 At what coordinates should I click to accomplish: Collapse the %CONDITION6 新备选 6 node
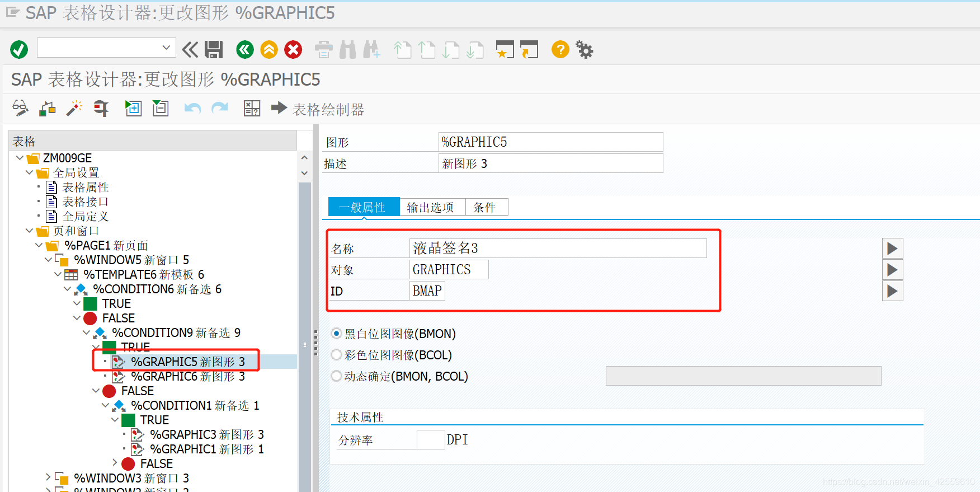click(68, 289)
